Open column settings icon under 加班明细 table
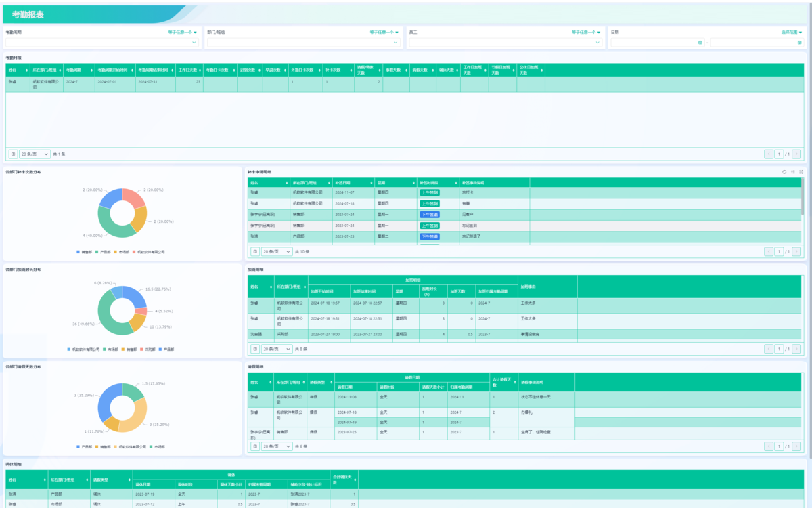The image size is (812, 508). (255, 350)
